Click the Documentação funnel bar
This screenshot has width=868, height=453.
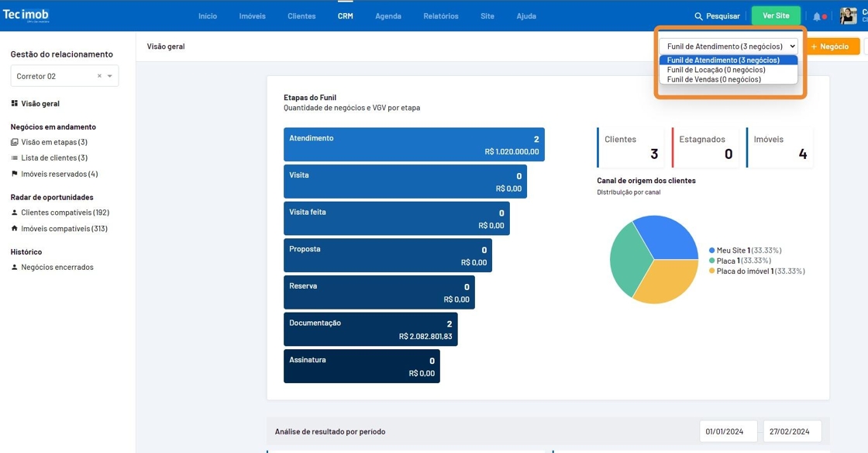pyautogui.click(x=370, y=329)
